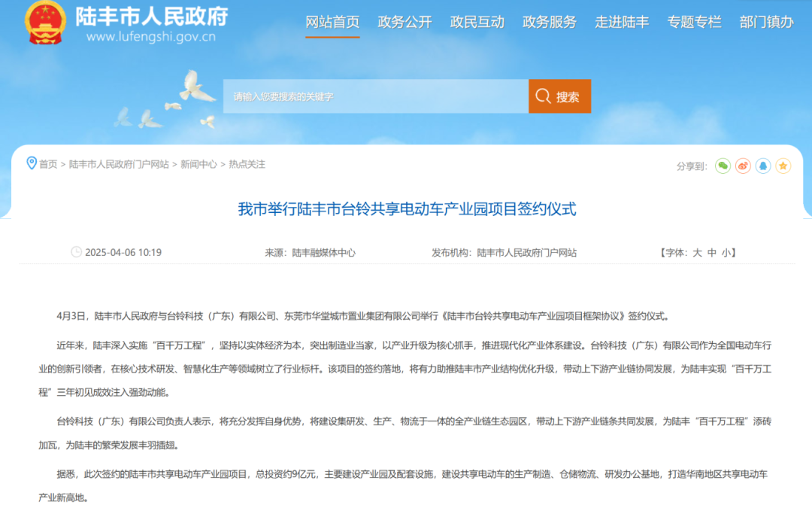The height and width of the screenshot is (520, 812).
Task: Open 政务服务 navigation item
Action: click(x=550, y=23)
